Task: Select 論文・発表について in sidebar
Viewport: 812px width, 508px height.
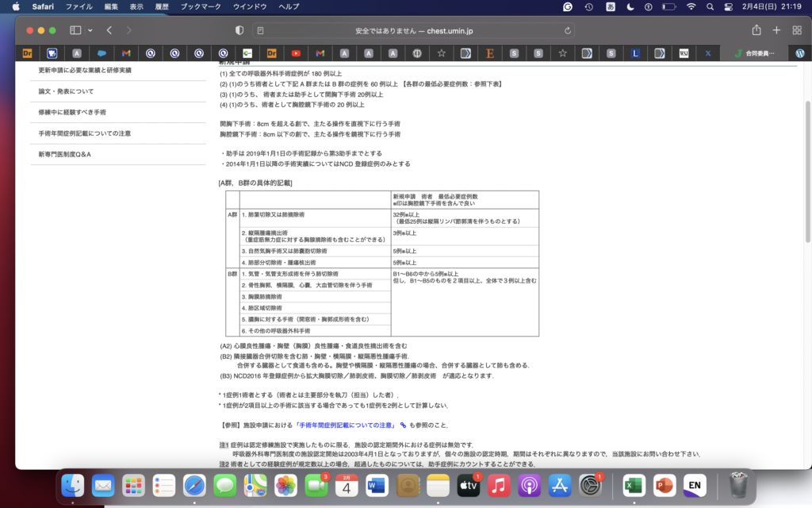Action: click(x=66, y=91)
